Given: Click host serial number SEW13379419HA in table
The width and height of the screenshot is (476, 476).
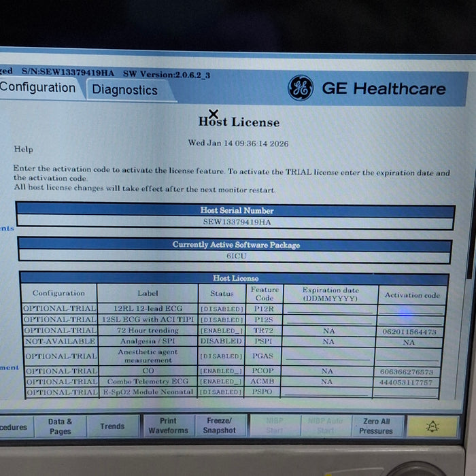Looking at the screenshot, I should click(237, 222).
